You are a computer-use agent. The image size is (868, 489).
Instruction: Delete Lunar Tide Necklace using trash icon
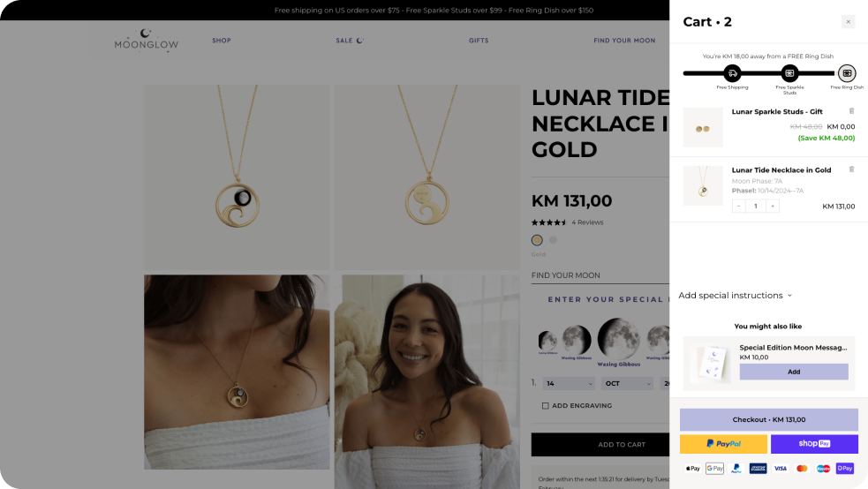(851, 169)
